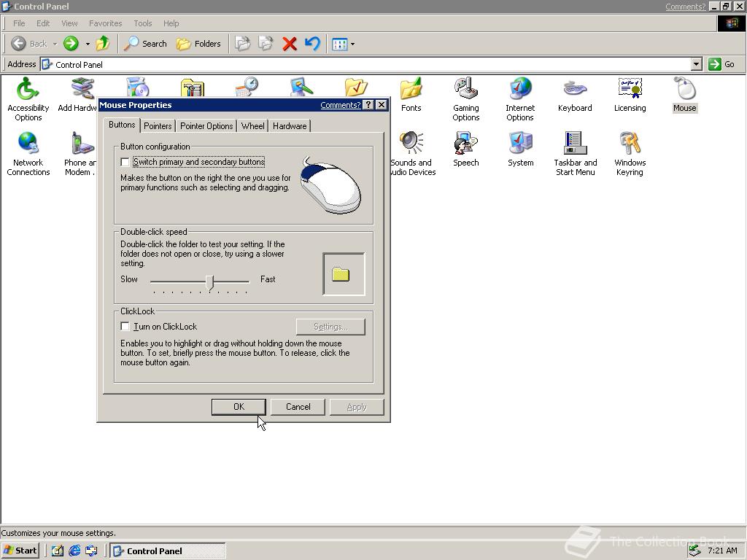
Task: Open the Speech applet
Action: click(x=465, y=149)
